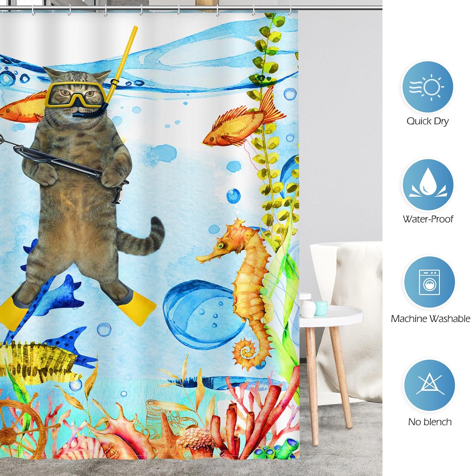Select the "Machine Washable" text label
The width and height of the screenshot is (471, 476).
tap(430, 318)
